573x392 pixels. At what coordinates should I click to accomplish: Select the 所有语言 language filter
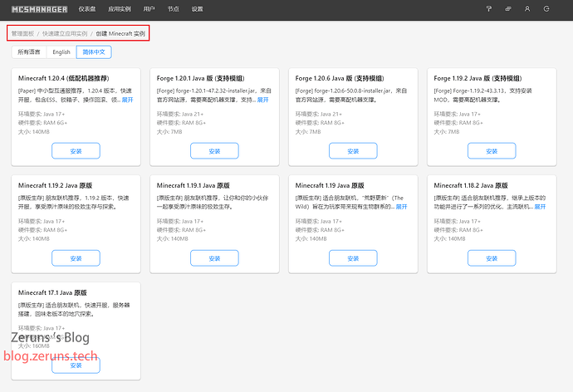pos(29,51)
